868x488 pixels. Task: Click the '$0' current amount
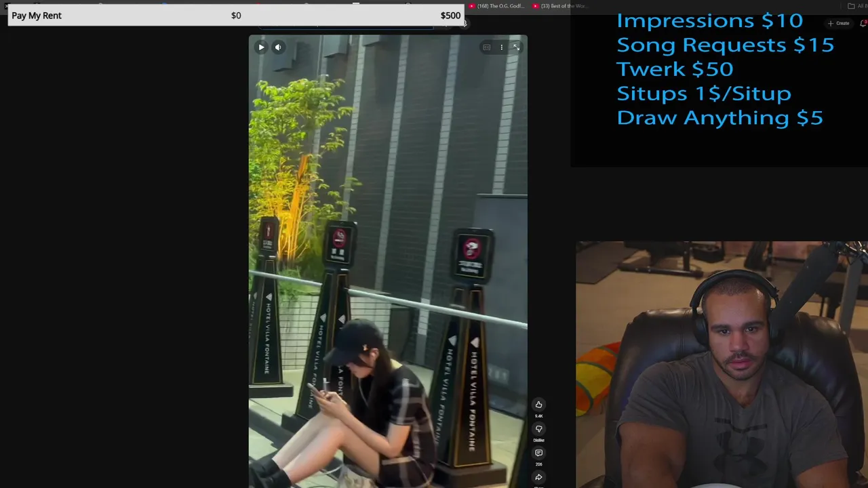[236, 16]
